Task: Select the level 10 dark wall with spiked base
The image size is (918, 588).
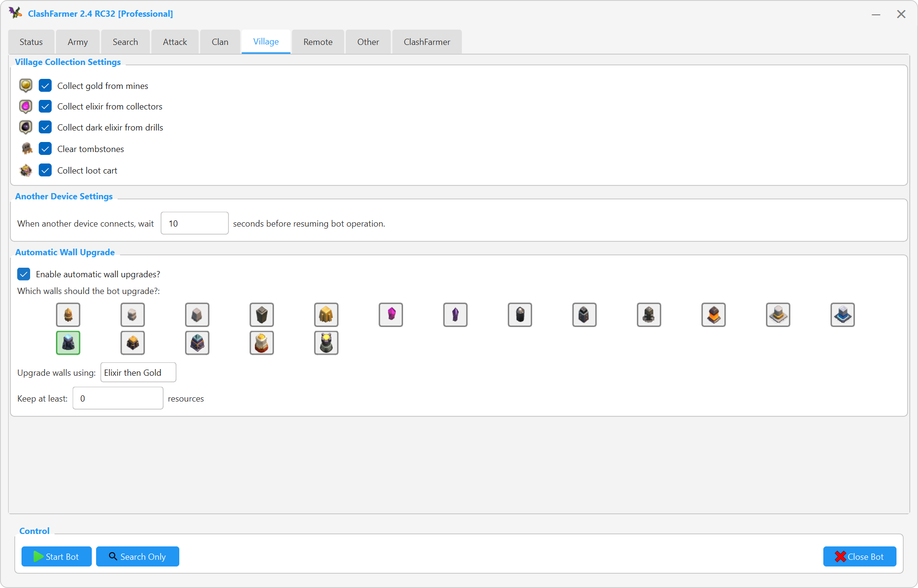Action: (649, 315)
